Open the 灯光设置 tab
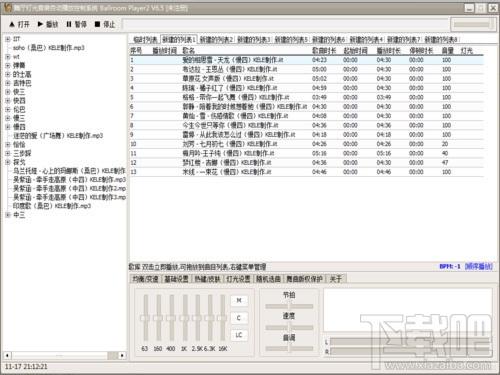 pyautogui.click(x=238, y=279)
